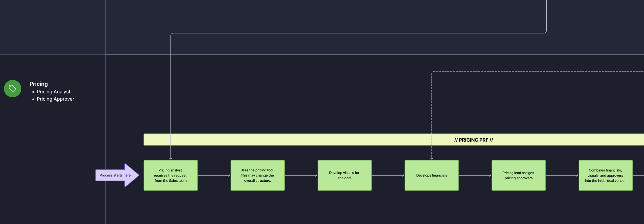Select the 'Pricing Analyst' bullet text
This screenshot has height=224, width=644.
click(54, 92)
